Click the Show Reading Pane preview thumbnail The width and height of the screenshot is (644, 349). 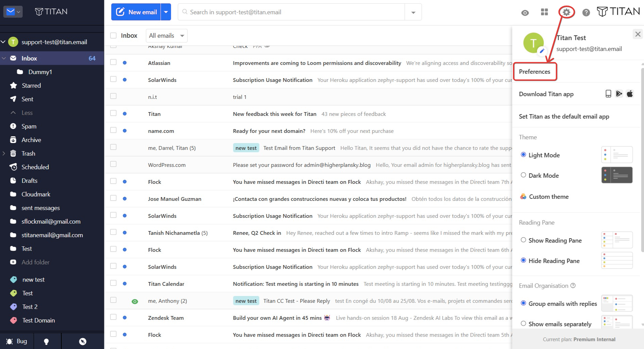pyautogui.click(x=617, y=240)
